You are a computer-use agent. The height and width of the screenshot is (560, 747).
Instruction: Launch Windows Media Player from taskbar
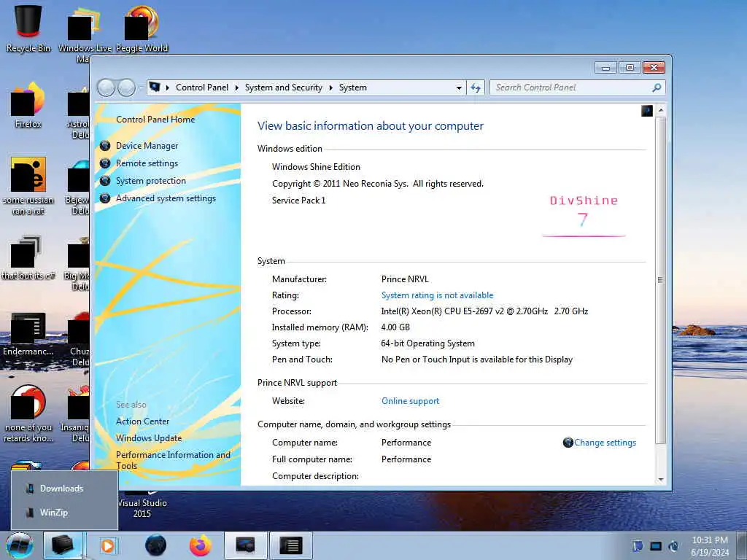click(108, 545)
